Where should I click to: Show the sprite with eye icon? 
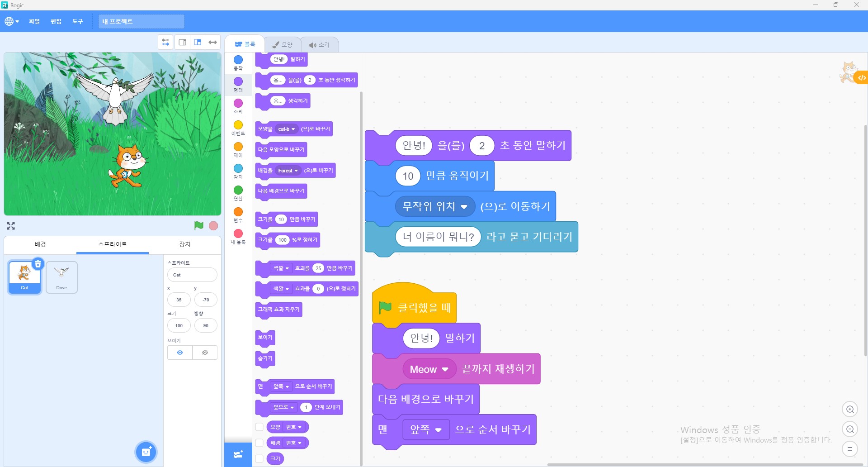pyautogui.click(x=180, y=353)
